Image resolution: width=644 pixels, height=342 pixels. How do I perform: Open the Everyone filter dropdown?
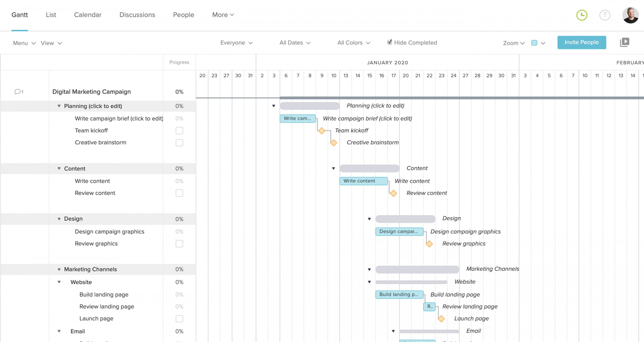(236, 42)
